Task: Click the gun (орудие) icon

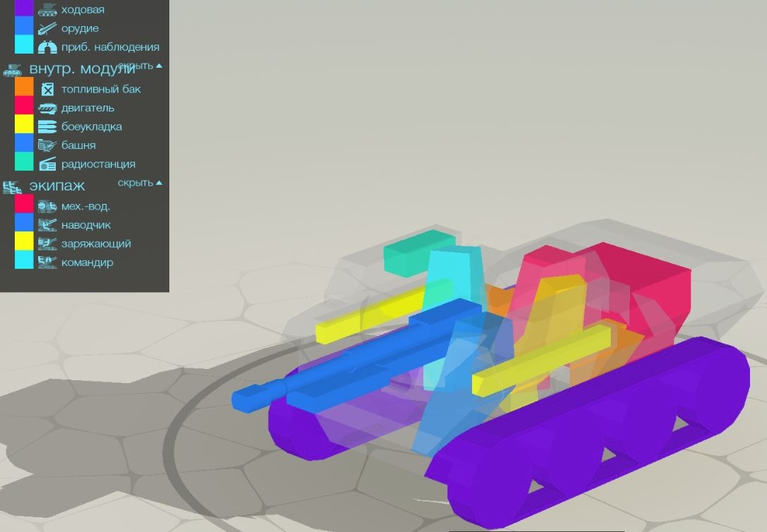Action: pos(47,28)
